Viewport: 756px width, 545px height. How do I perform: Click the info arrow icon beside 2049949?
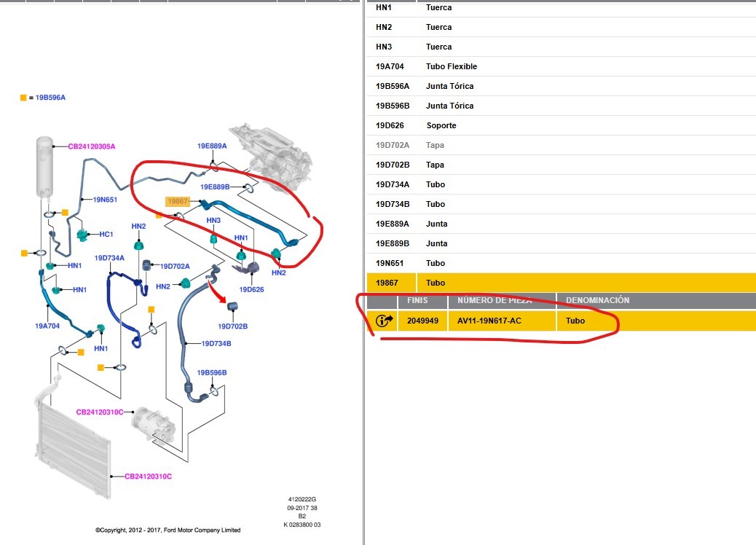[x=384, y=321]
